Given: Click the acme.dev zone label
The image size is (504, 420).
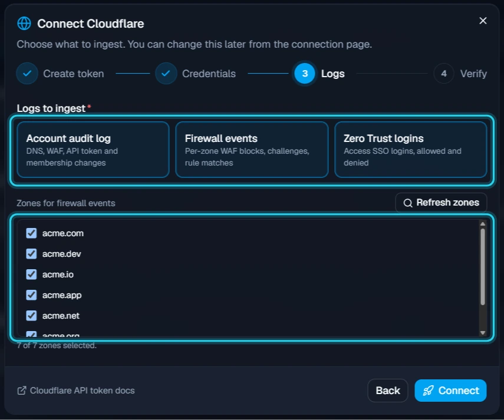Looking at the screenshot, I should [62, 254].
